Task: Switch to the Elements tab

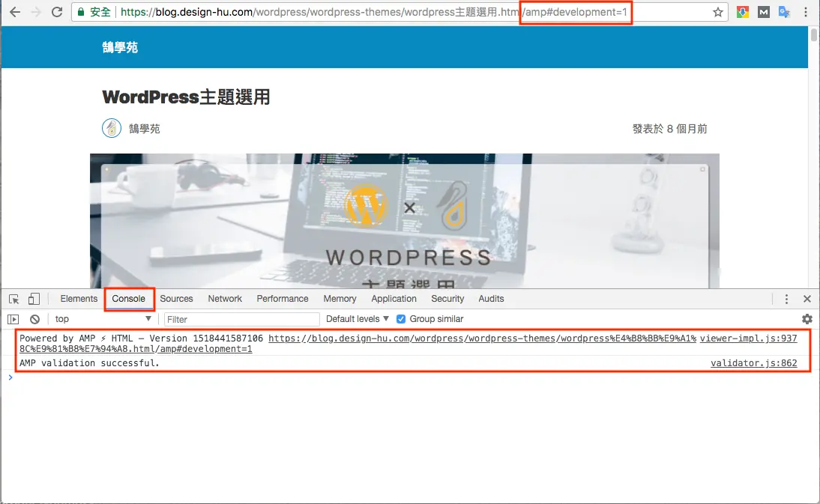Action: (79, 299)
